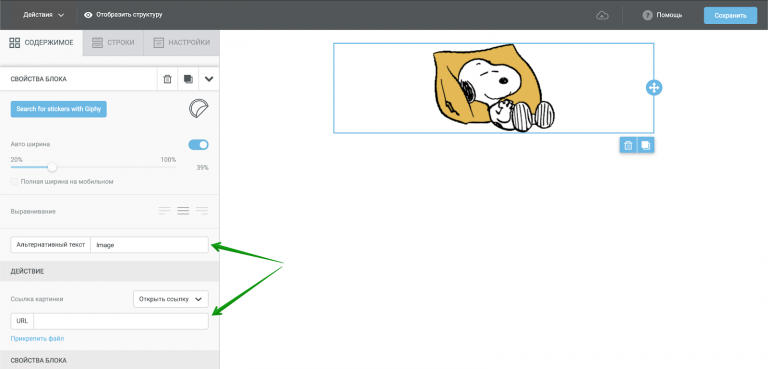
Task: Delete block via panel trash icon
Action: (x=168, y=79)
